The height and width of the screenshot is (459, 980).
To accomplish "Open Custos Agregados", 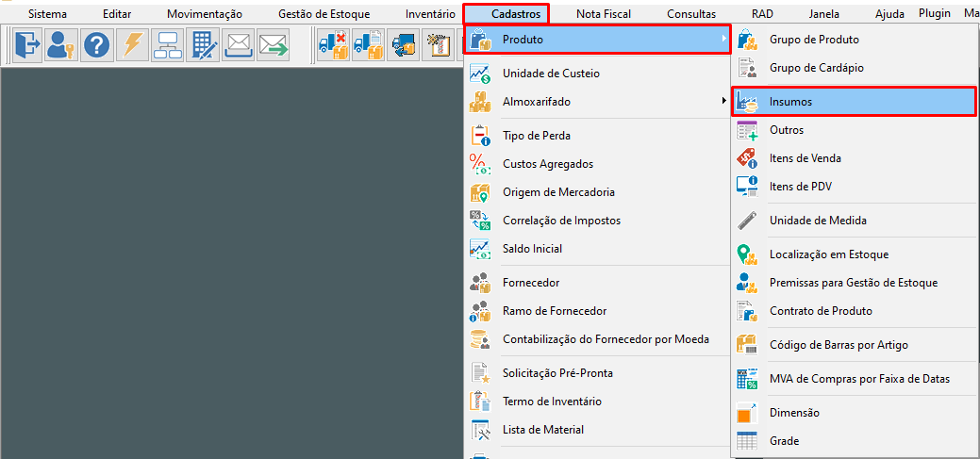I will [x=597, y=164].
